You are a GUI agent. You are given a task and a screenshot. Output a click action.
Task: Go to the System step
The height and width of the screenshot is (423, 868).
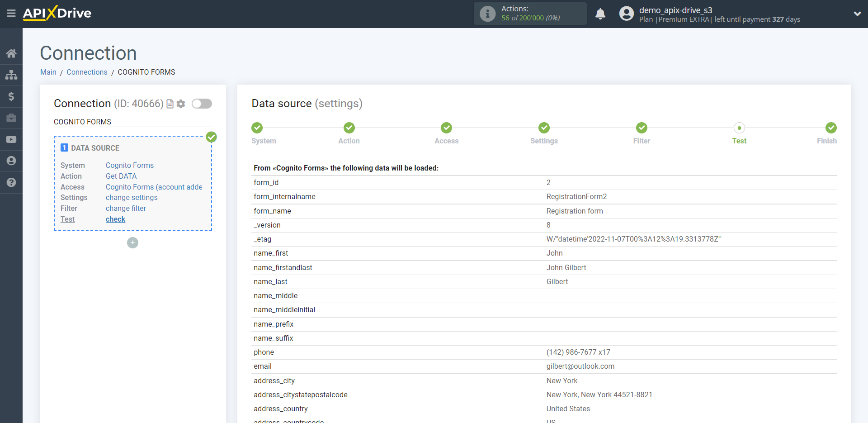[x=264, y=133]
